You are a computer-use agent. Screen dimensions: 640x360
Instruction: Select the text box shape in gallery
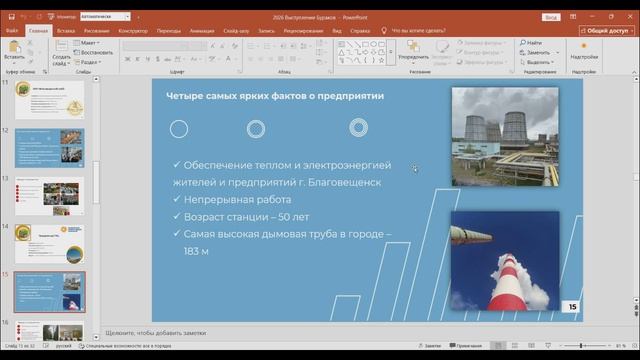342,44
